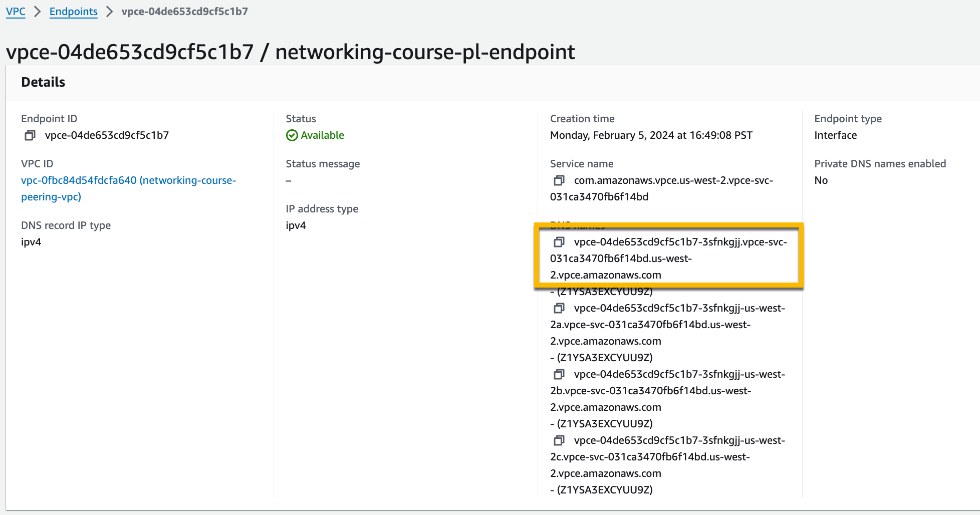The image size is (980, 515).
Task: Select the vpce-04de653cd9cf5c1b7 breadcrumb entry
Action: tap(183, 12)
